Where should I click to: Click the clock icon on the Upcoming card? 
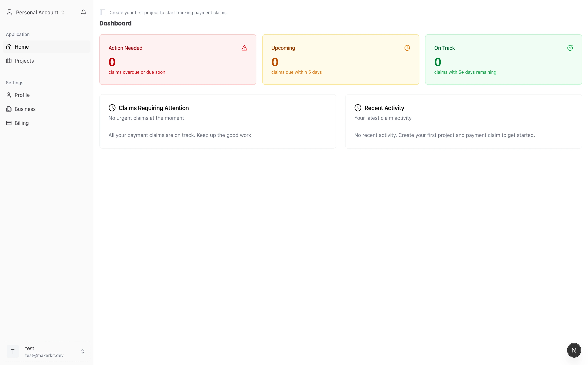[x=407, y=48]
